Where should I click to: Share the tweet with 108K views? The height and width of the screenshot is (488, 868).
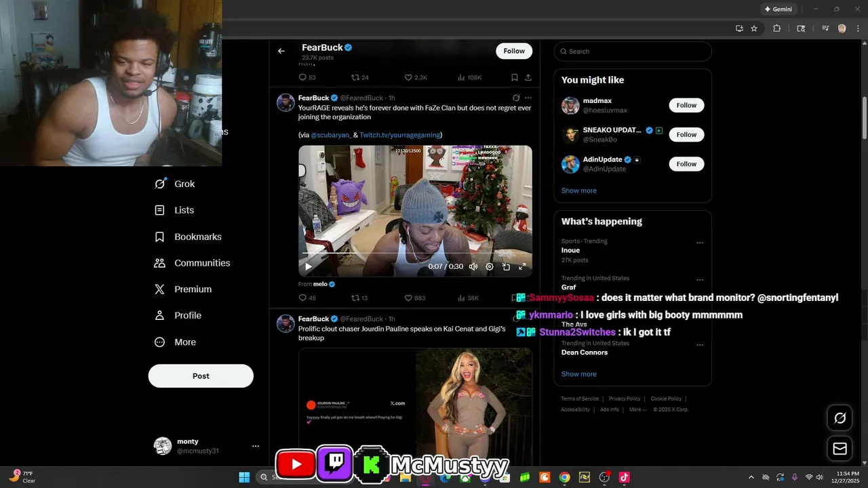pyautogui.click(x=528, y=77)
